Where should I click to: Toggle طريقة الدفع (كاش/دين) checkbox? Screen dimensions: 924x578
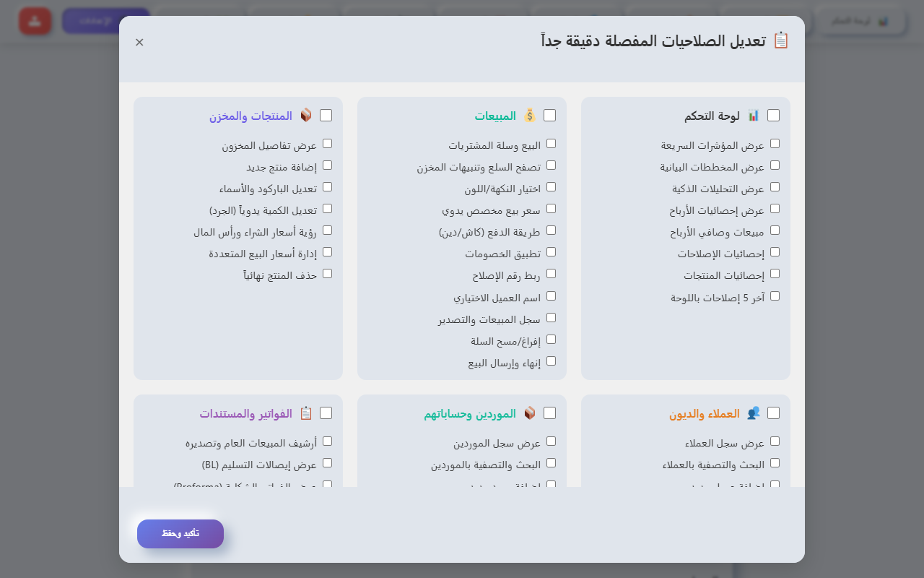click(551, 230)
